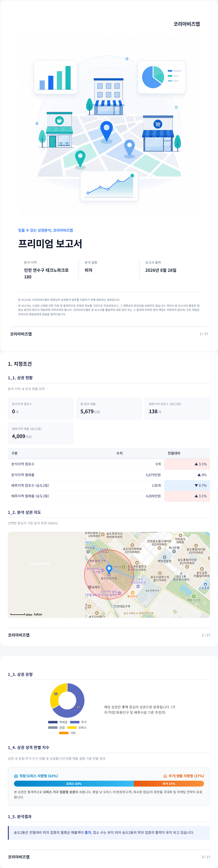Click the yellow 33 donut chart segment
This screenshot has width=218, height=868.
click(x=56, y=694)
